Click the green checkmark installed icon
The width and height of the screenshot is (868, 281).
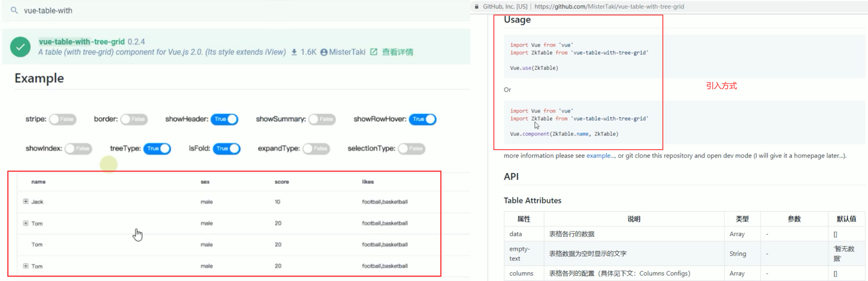[x=20, y=47]
